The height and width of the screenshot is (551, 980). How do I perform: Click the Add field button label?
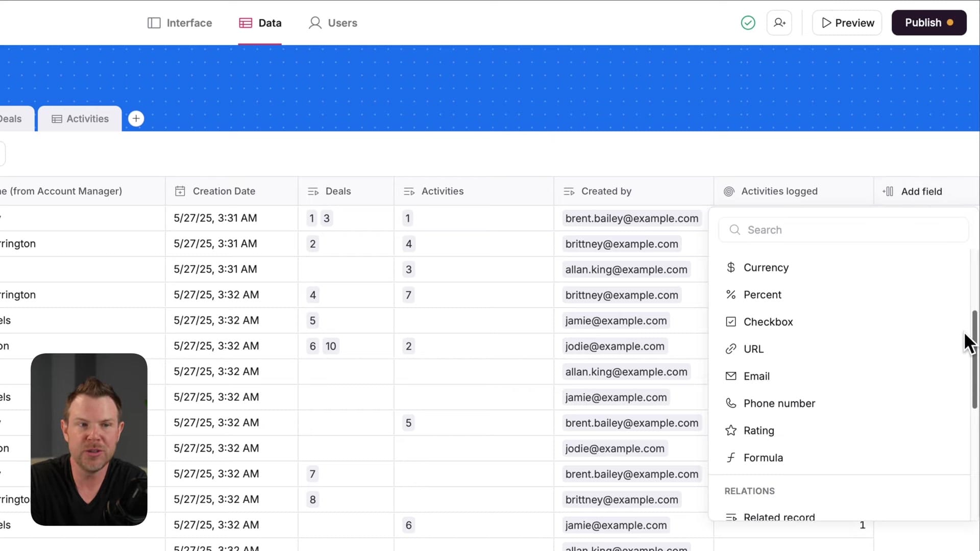922,191
